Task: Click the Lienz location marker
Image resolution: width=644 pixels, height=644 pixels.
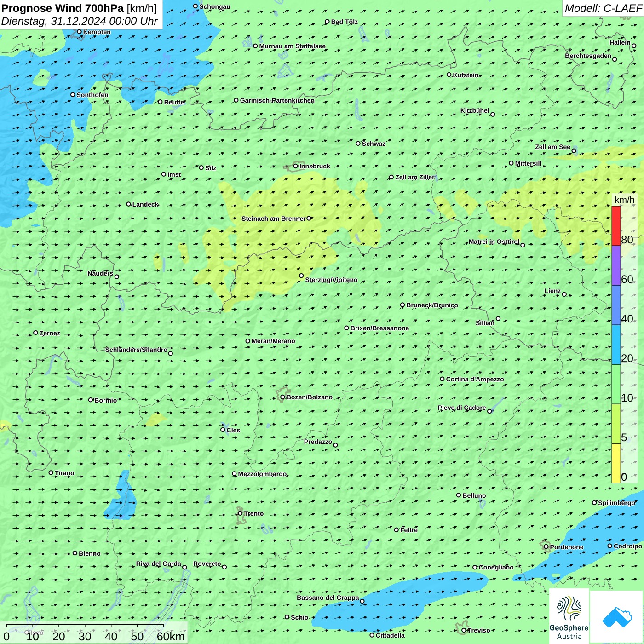Action: point(564,294)
